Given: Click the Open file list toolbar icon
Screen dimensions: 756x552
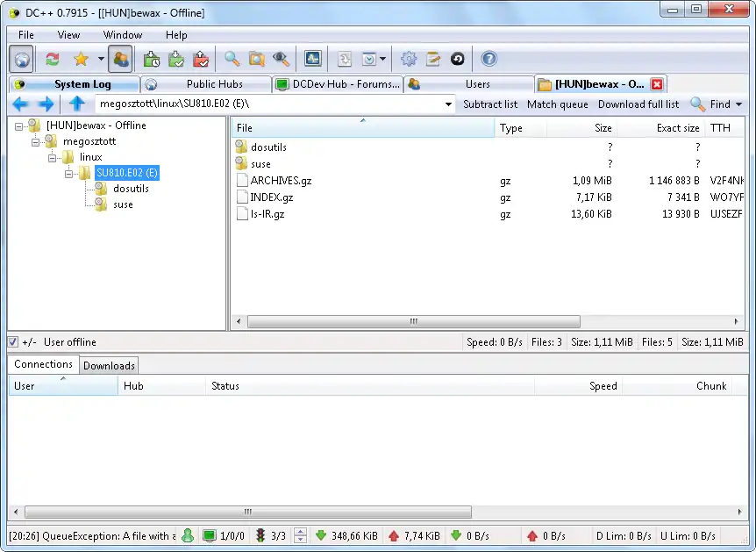Looking at the screenshot, I should pos(345,59).
